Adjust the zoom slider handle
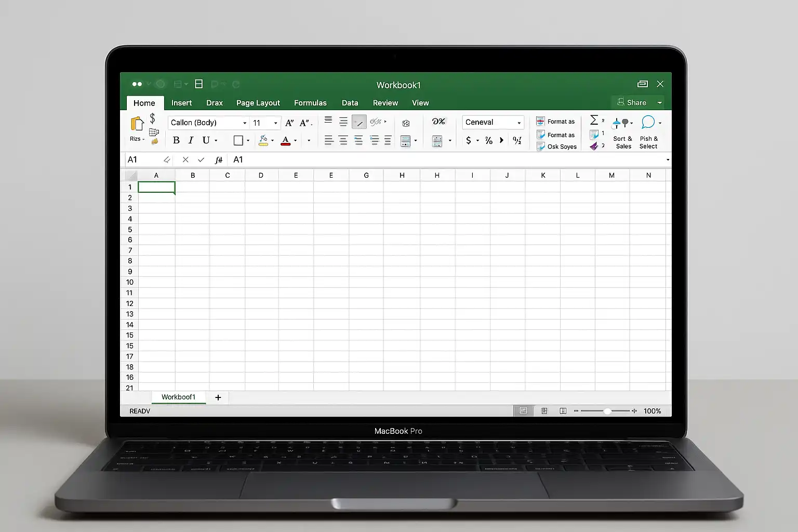Screen dimensions: 798x532 [x=607, y=411]
